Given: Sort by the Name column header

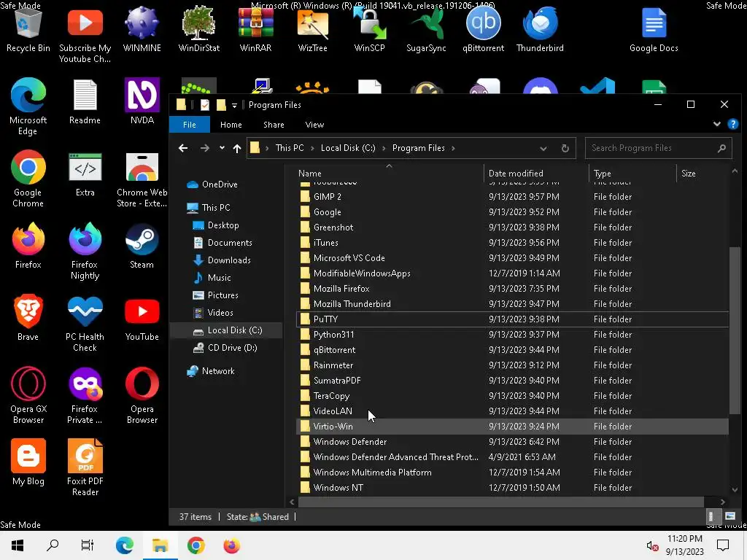Looking at the screenshot, I should pyautogui.click(x=389, y=174).
